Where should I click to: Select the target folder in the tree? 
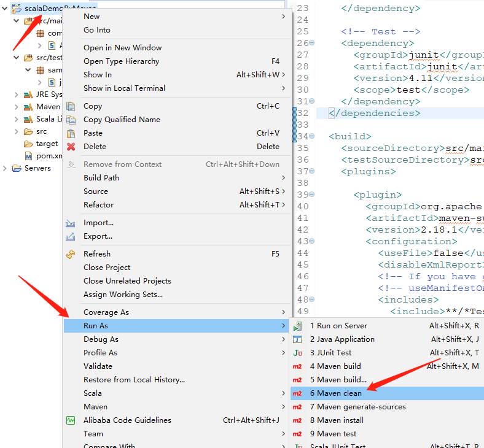[x=46, y=144]
